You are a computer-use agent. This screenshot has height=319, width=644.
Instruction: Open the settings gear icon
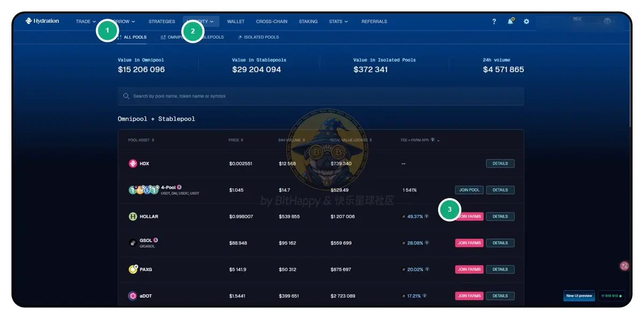click(526, 21)
